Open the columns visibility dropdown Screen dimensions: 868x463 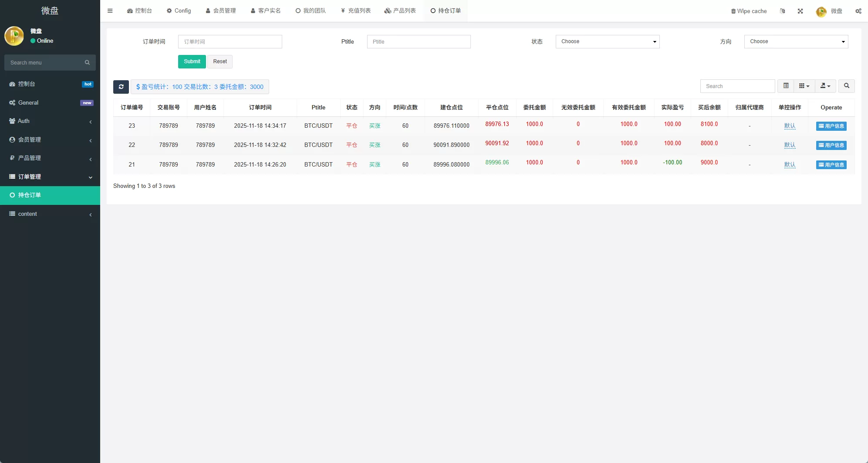[x=804, y=86]
